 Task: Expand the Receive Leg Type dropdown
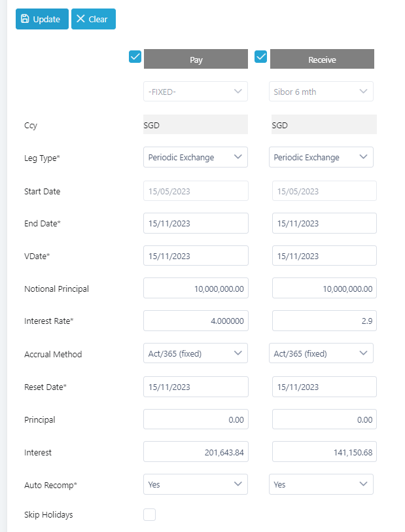[x=321, y=157]
